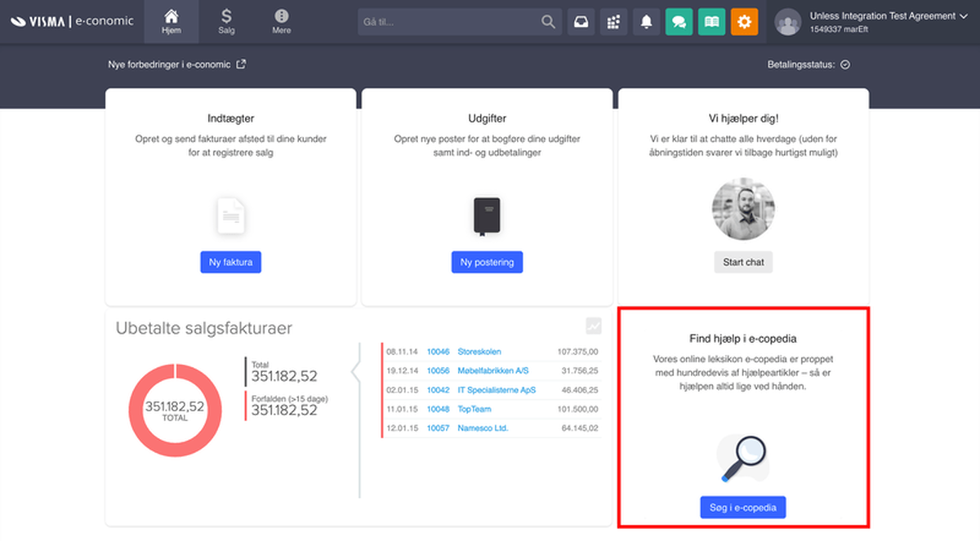
Task: Focus the 'Gå til...' search field
Action: tap(460, 22)
